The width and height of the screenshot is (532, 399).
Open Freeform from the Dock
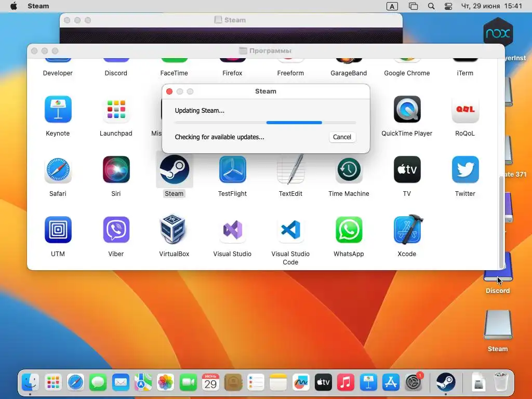[x=301, y=382]
